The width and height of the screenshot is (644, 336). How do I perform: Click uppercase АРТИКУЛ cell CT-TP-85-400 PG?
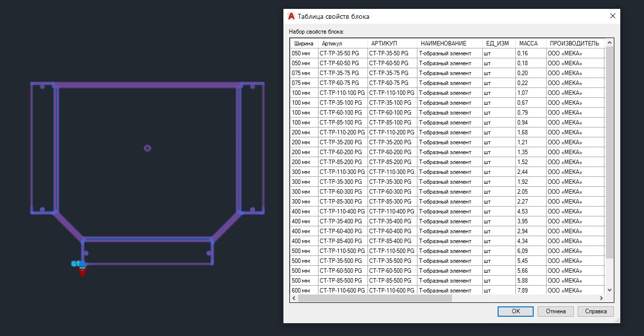392,241
